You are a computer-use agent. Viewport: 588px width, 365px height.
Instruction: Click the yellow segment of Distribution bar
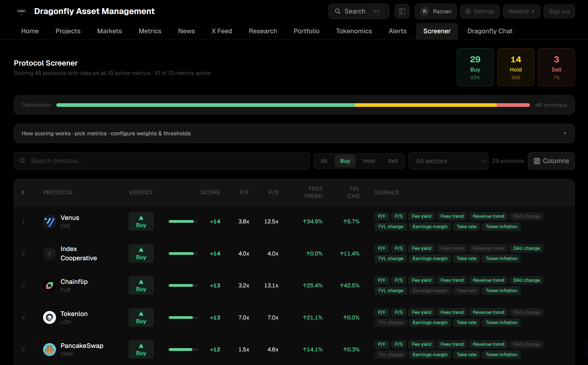[x=425, y=105]
